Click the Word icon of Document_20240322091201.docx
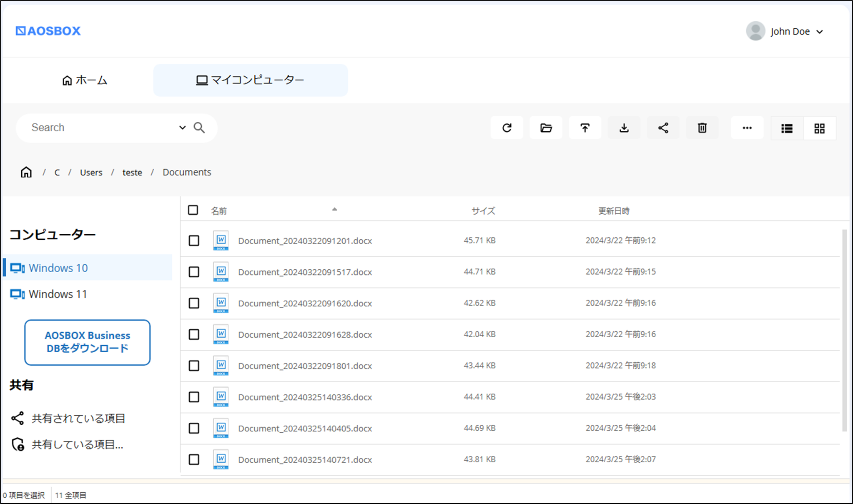The width and height of the screenshot is (853, 504). point(221,241)
